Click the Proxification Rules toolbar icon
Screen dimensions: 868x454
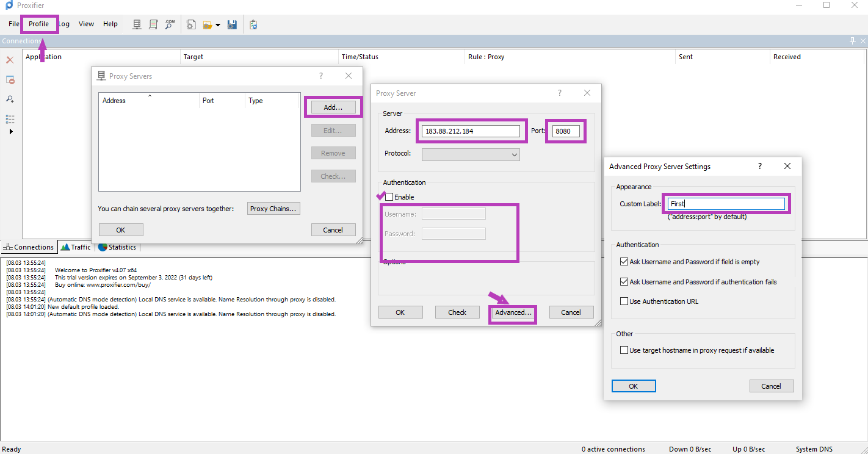click(153, 24)
